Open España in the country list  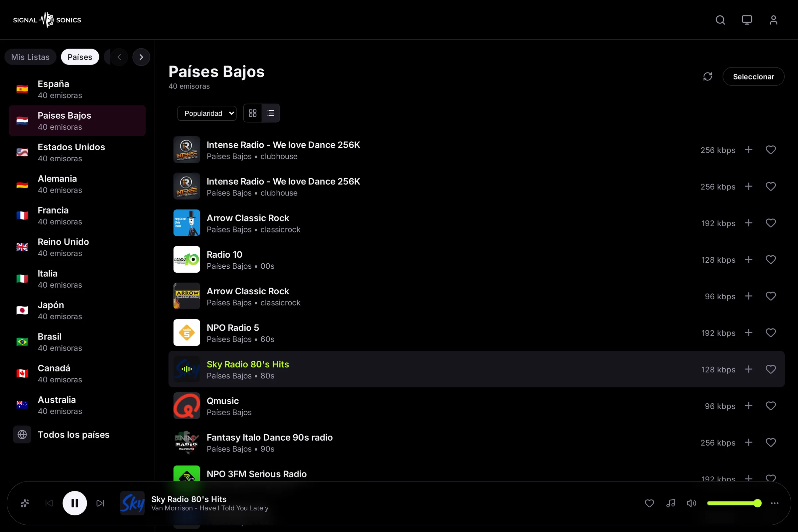pyautogui.click(x=77, y=89)
